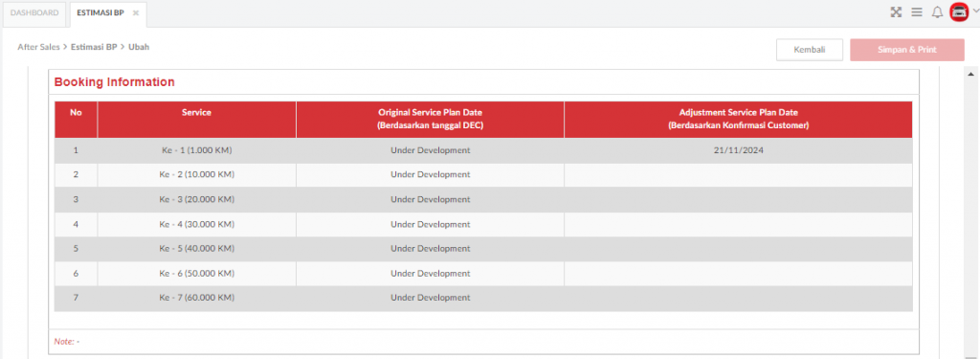This screenshot has width=980, height=359.
Task: Open the notifications bell
Action: click(x=937, y=11)
